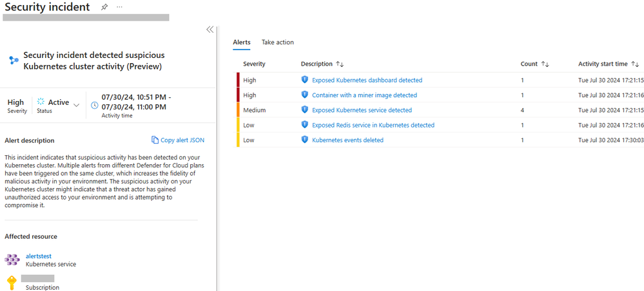Sort alerts by Activity start time arrows
Image resolution: width=644 pixels, height=291 pixels.
pos(635,64)
